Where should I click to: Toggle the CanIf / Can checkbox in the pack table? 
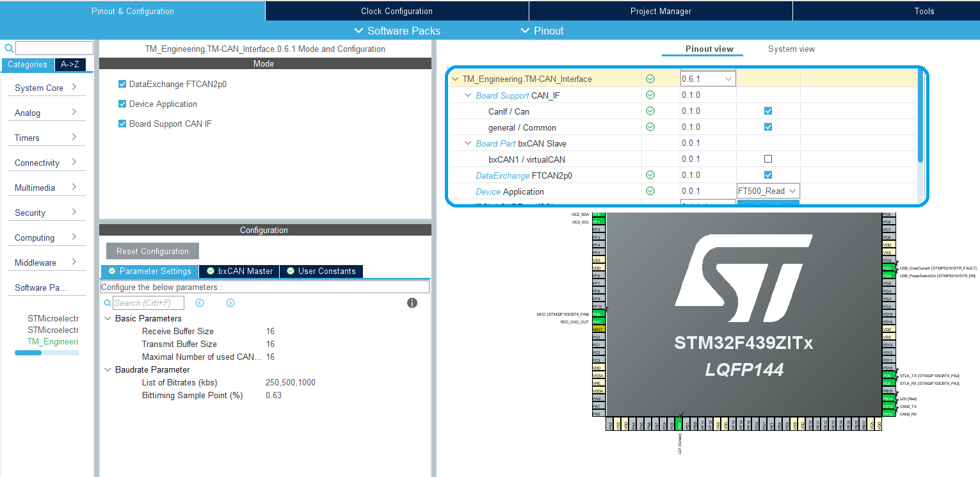click(x=768, y=111)
